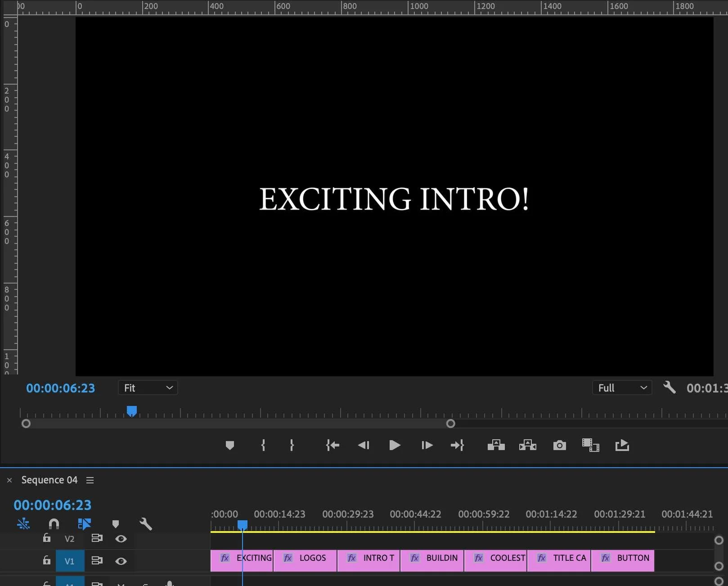This screenshot has height=586, width=728.
Task: Lock the V2 track
Action: point(47,538)
